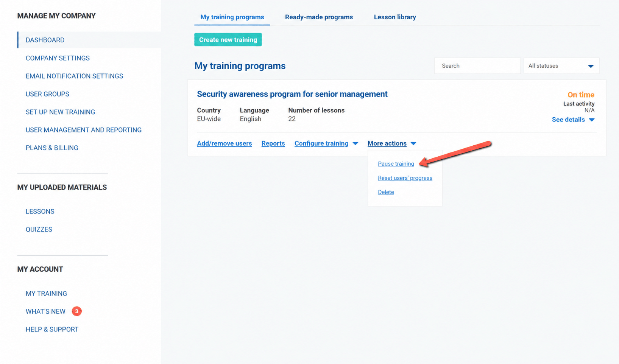This screenshot has height=364, width=619.
Task: Open Lessons under uploaded materials
Action: tap(40, 212)
